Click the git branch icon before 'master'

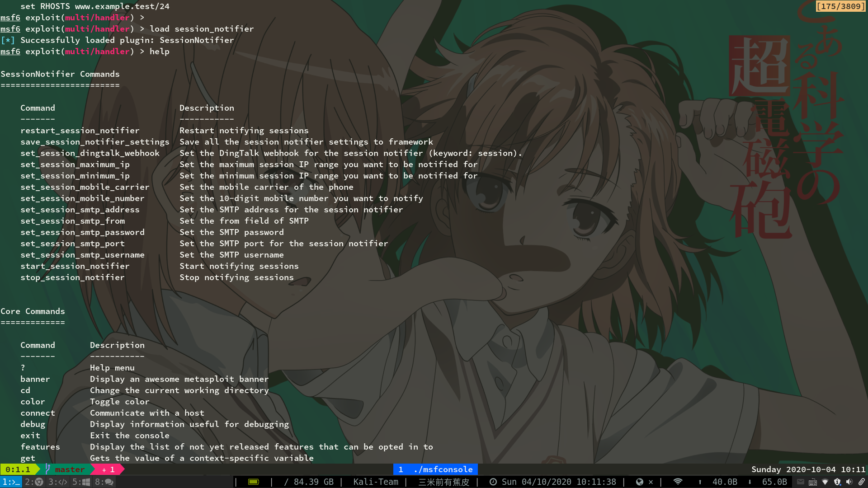tap(47, 469)
